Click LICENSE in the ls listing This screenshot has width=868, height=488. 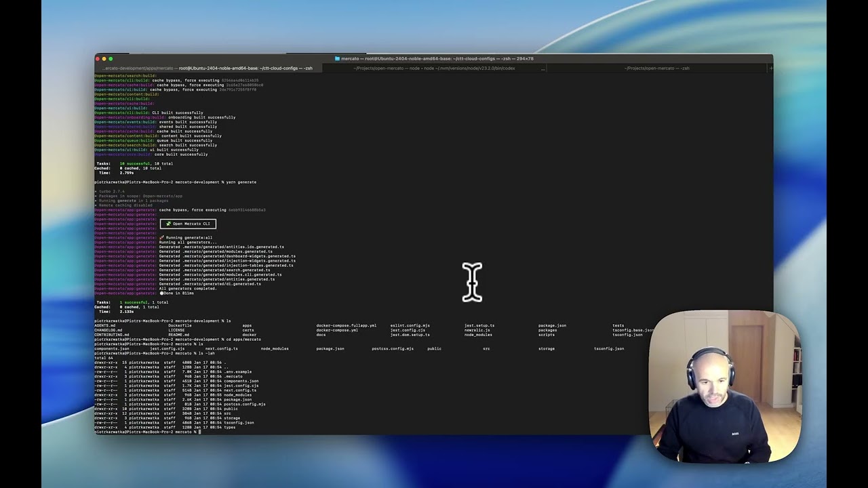point(176,330)
